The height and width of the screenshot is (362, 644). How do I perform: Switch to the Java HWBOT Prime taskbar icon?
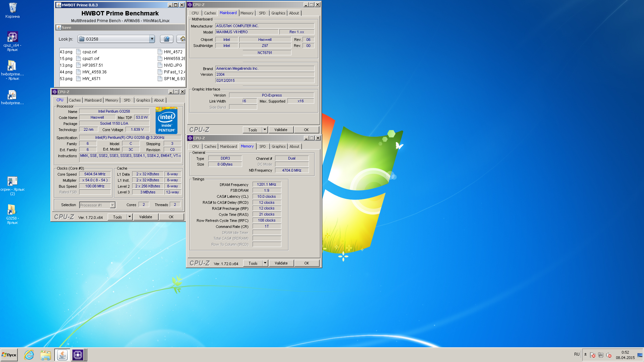coord(62,355)
